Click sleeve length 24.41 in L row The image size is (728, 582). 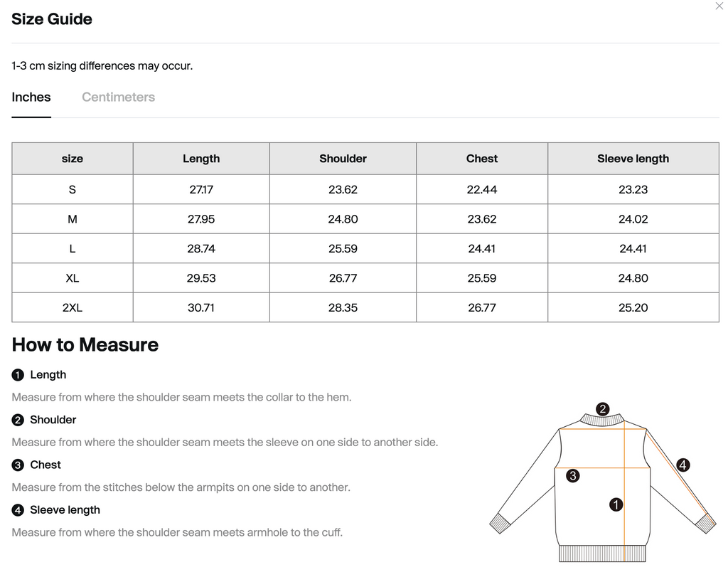coord(633,249)
